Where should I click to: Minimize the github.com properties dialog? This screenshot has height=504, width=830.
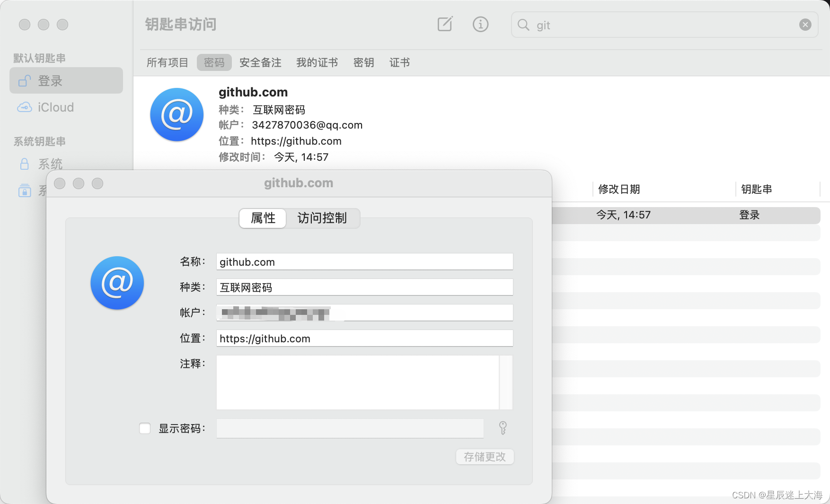79,183
